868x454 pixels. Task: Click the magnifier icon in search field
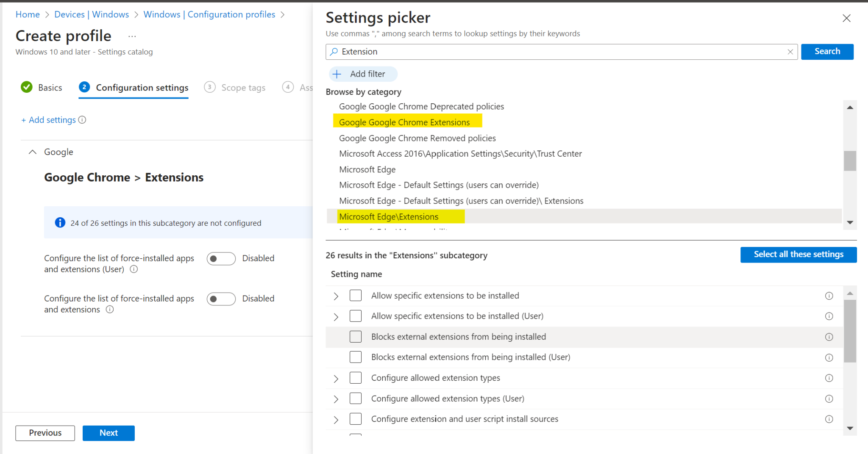(334, 52)
